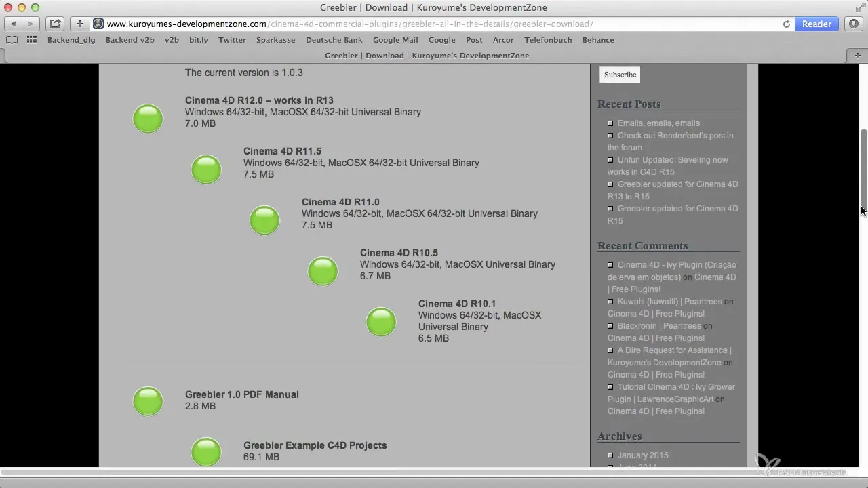Click the 'Archives' sidebar heading
Image resolution: width=868 pixels, height=488 pixels.
coord(620,436)
